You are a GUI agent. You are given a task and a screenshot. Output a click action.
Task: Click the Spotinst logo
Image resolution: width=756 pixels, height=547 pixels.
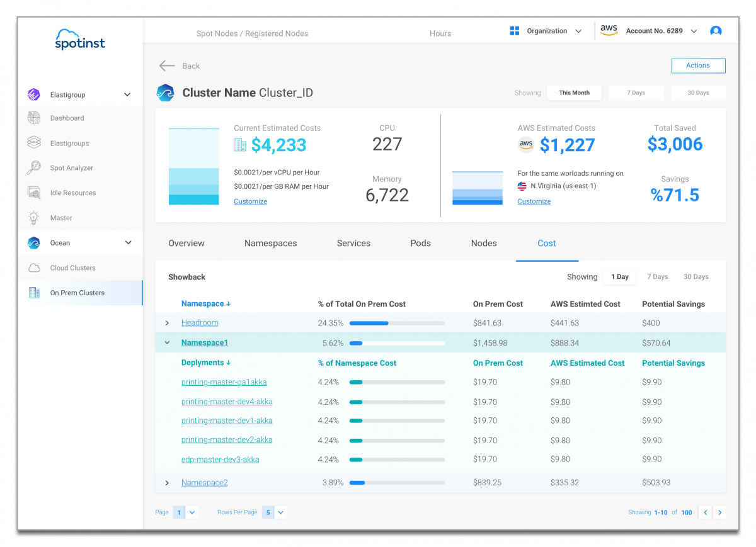click(x=80, y=39)
